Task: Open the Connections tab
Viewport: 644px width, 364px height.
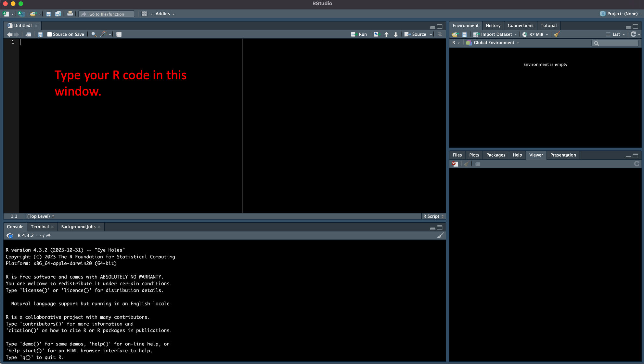Action: click(x=521, y=25)
